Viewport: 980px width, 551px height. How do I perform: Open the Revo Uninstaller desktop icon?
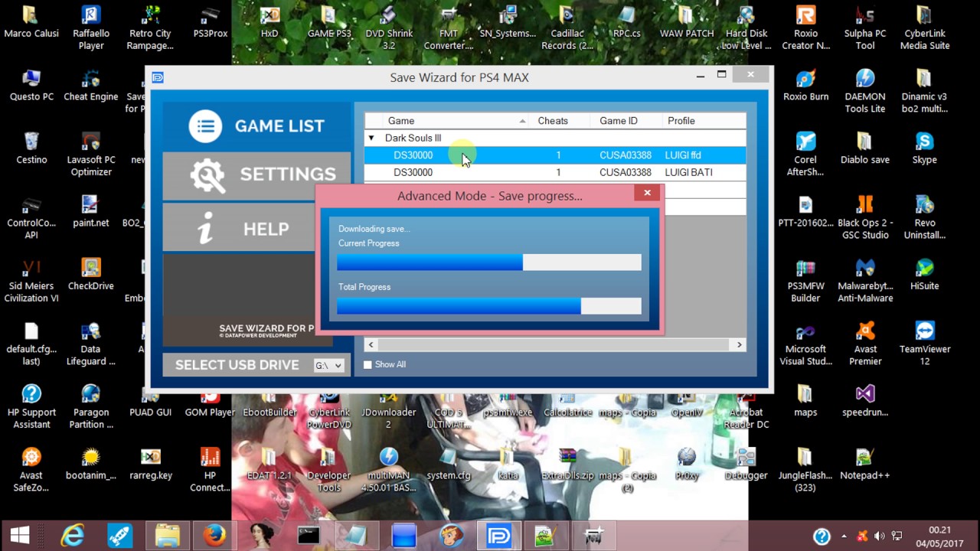[925, 217]
